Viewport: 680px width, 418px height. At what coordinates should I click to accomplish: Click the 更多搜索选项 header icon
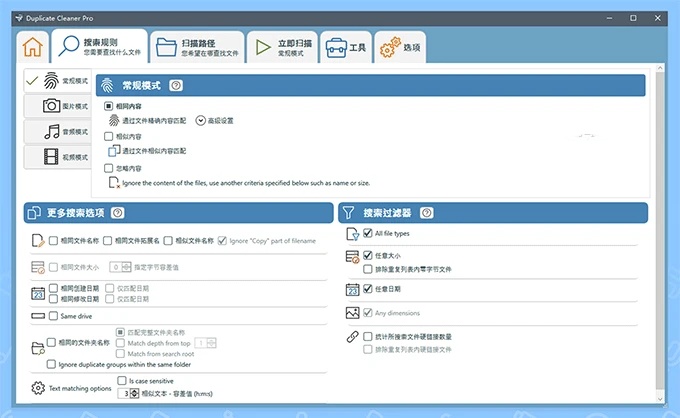34,213
